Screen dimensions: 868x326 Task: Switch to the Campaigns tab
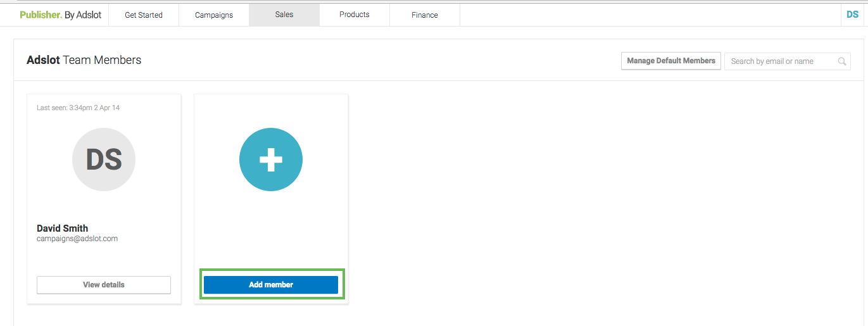[x=214, y=15]
